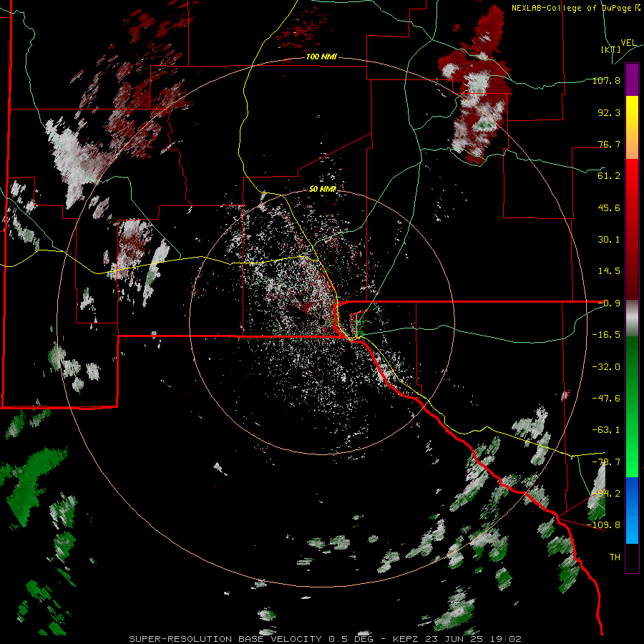Click the VEL legend title

628,43
